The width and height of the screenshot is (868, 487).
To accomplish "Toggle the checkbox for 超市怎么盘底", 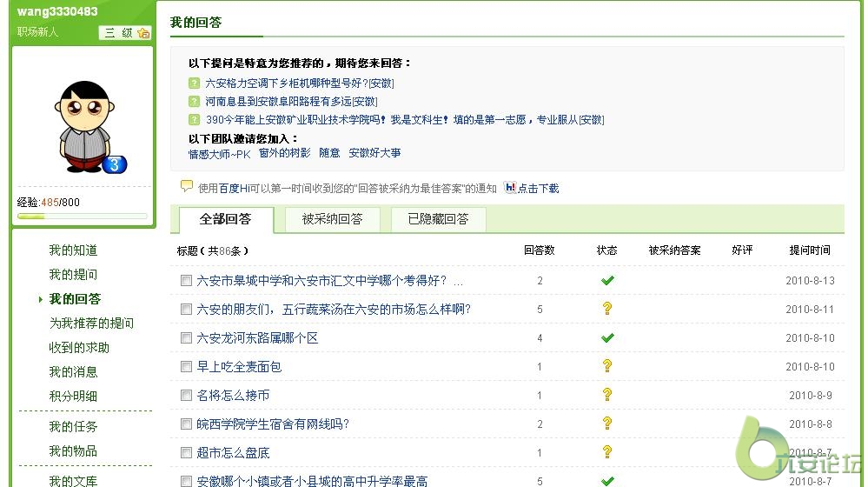I will (x=186, y=453).
